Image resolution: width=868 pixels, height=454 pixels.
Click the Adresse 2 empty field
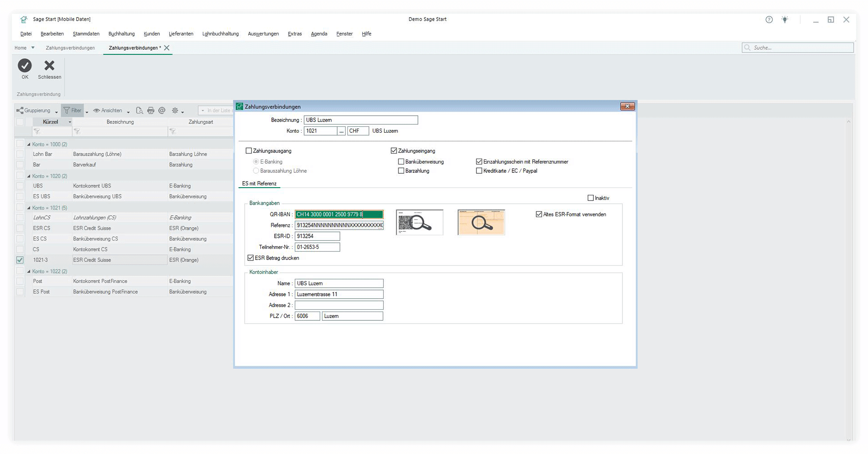pos(339,305)
